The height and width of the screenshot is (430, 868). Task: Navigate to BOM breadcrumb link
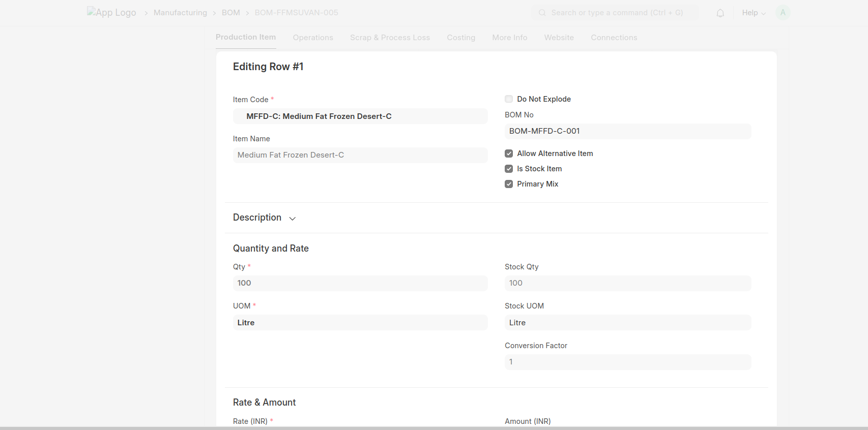(230, 13)
